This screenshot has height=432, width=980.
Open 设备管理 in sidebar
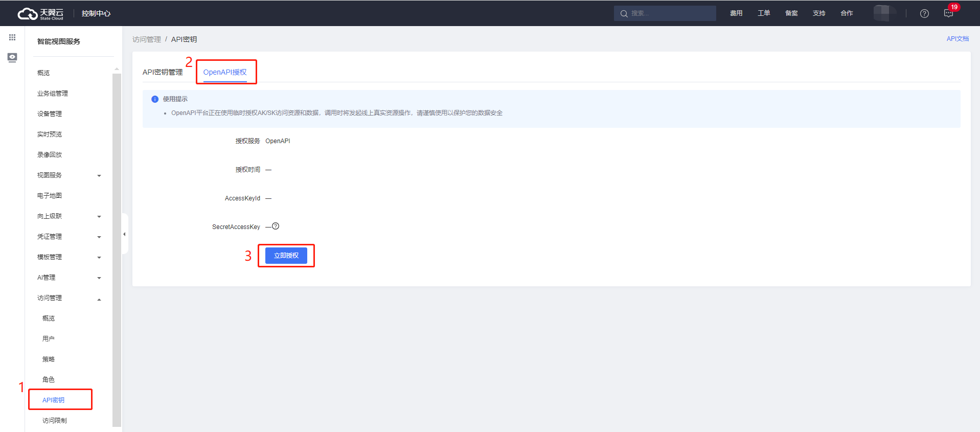coord(50,114)
